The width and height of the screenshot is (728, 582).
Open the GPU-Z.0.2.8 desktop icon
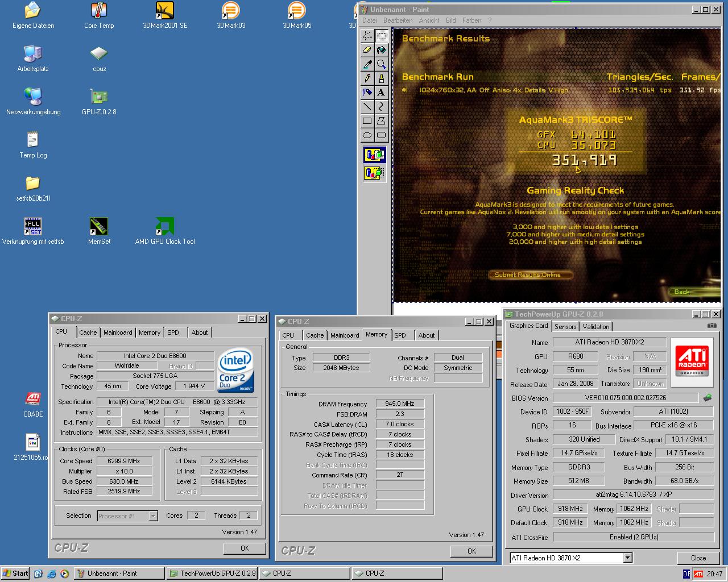(x=99, y=102)
